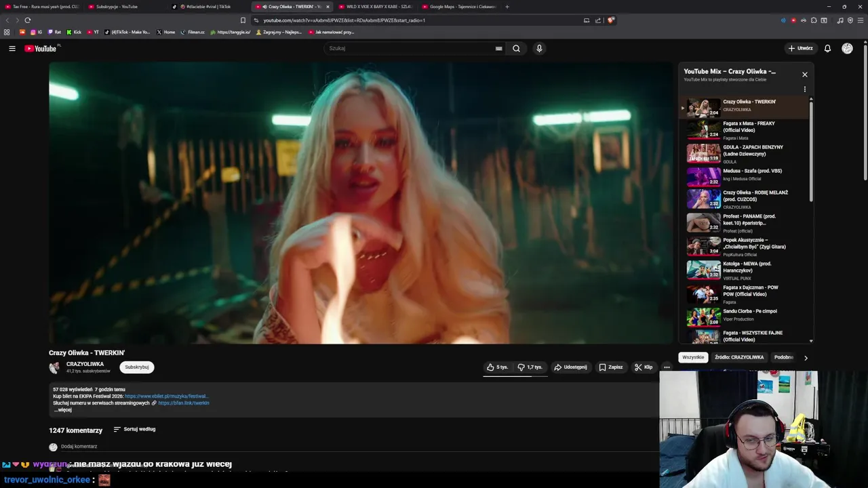Click the music note toolbar icon
The height and width of the screenshot is (488, 868).
coord(840,20)
